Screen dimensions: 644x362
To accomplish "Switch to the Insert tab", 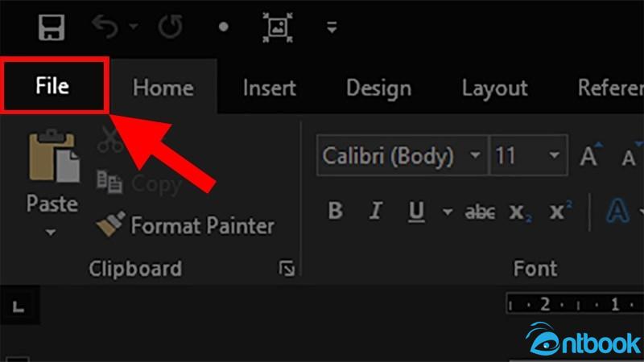I will pos(270,88).
